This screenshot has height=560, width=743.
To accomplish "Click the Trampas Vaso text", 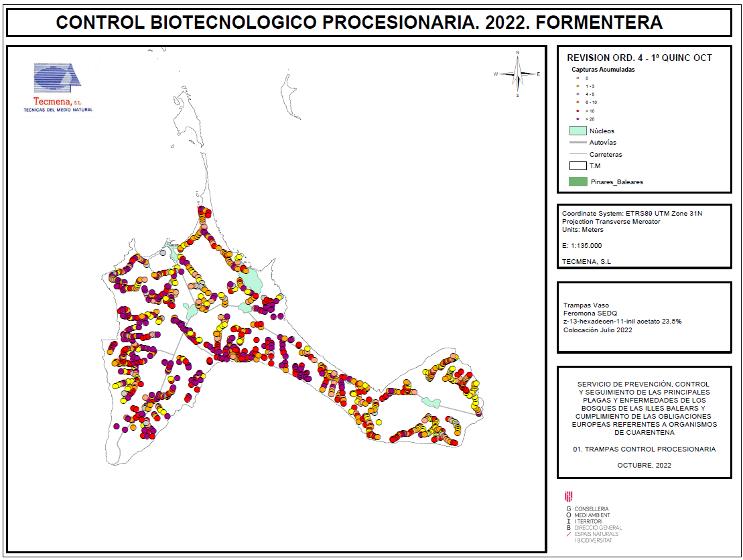I will click(586, 305).
